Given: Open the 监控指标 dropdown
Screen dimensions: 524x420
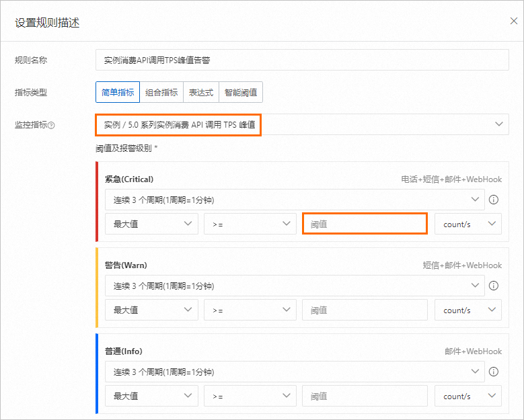Looking at the screenshot, I should pos(302,124).
